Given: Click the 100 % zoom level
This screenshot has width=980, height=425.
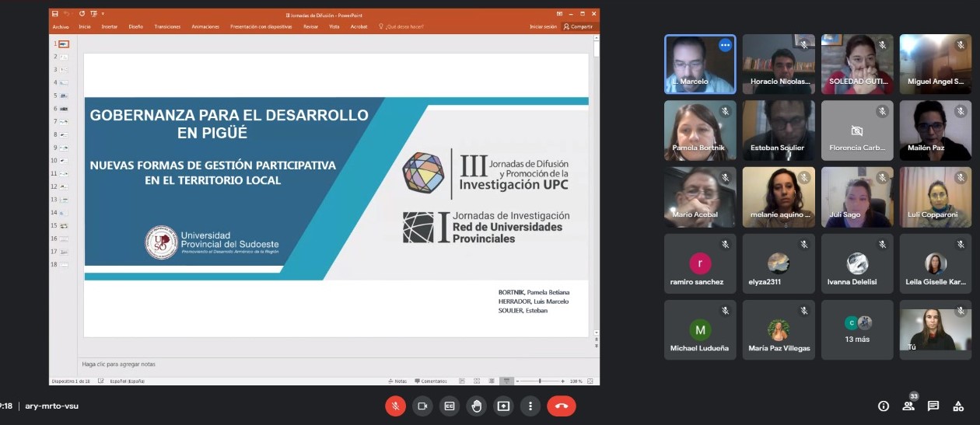Looking at the screenshot, I should coord(576,381).
